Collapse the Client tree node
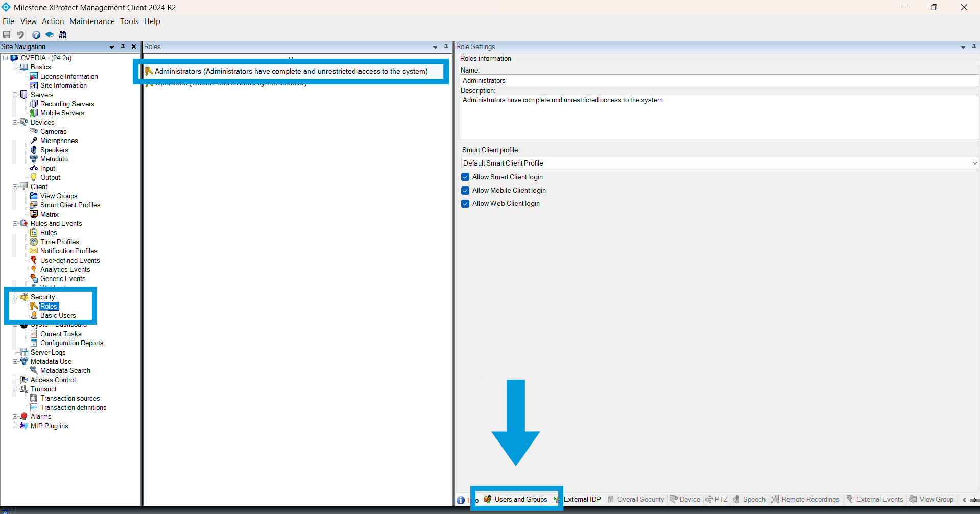The image size is (980, 514). point(15,186)
